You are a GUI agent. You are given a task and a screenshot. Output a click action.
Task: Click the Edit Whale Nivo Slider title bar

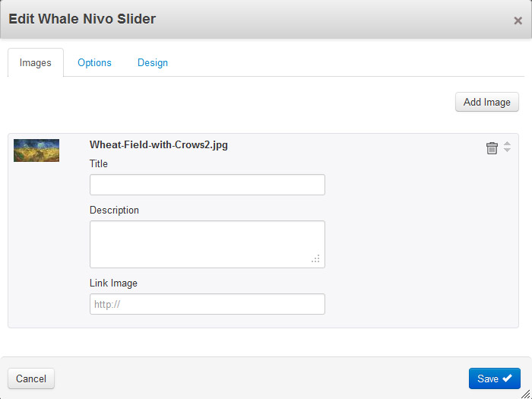coord(228,20)
